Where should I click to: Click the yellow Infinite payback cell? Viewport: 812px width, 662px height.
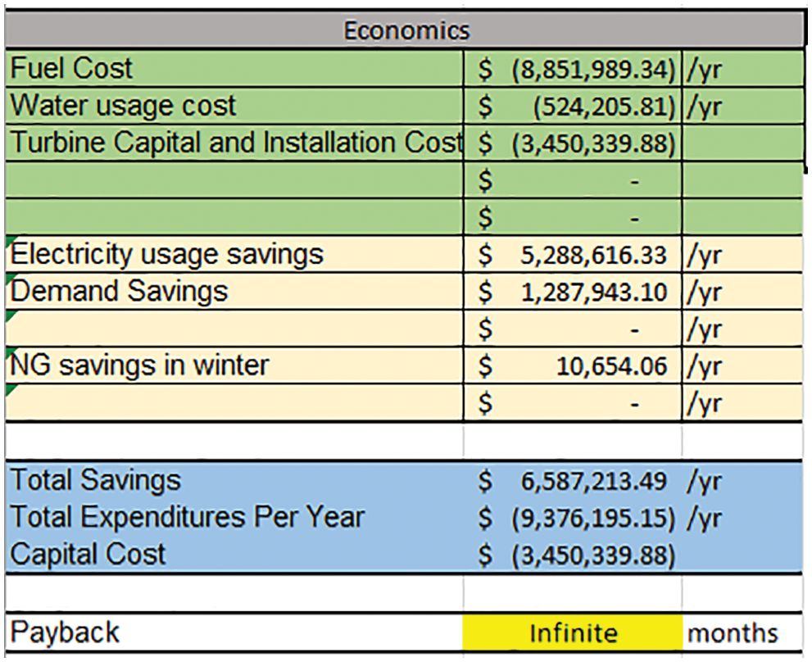pos(573,633)
